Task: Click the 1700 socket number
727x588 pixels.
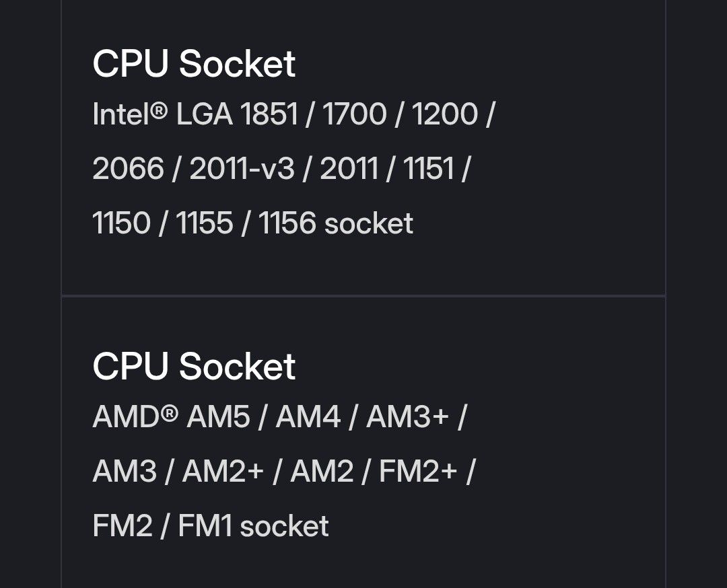Action: pos(354,114)
